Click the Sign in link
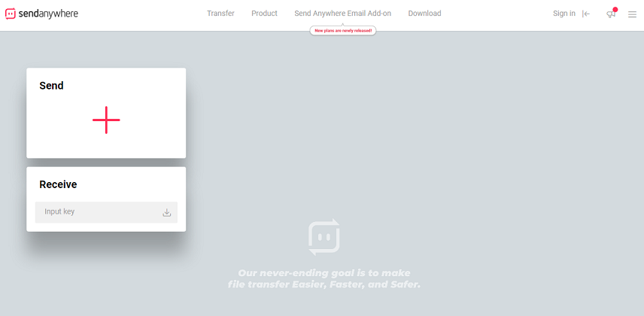Viewport: 644px width, 316px height. [564, 14]
